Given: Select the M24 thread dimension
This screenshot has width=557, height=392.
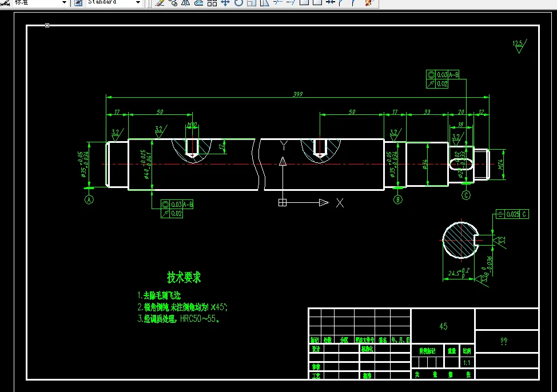Looking at the screenshot, I should [x=501, y=165].
